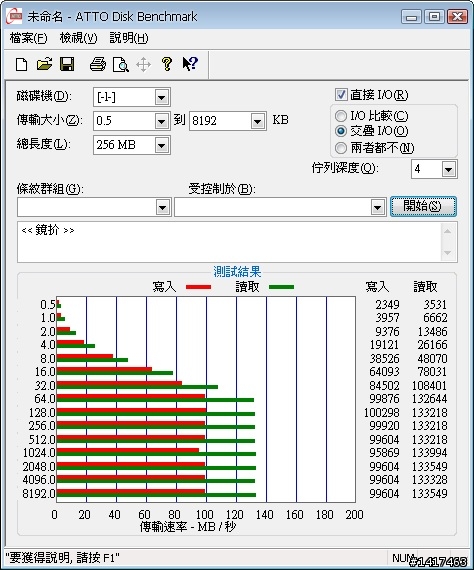Click the 8192.0 row label
Image resolution: width=474 pixels, height=570 pixels.
pos(39,494)
